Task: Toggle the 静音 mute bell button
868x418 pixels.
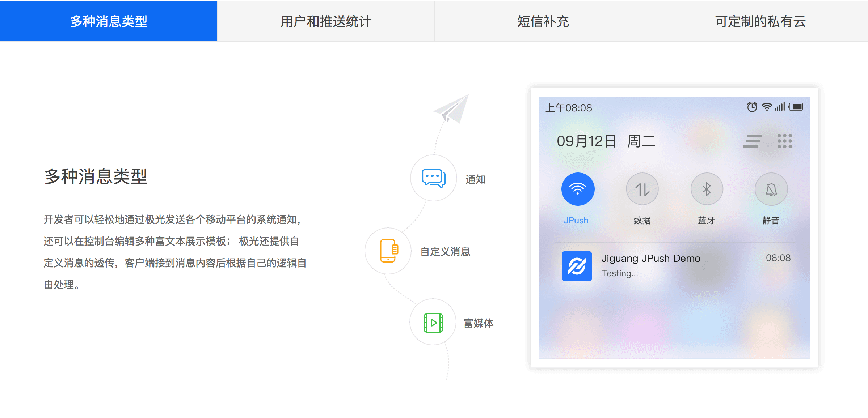Action: 771,189
